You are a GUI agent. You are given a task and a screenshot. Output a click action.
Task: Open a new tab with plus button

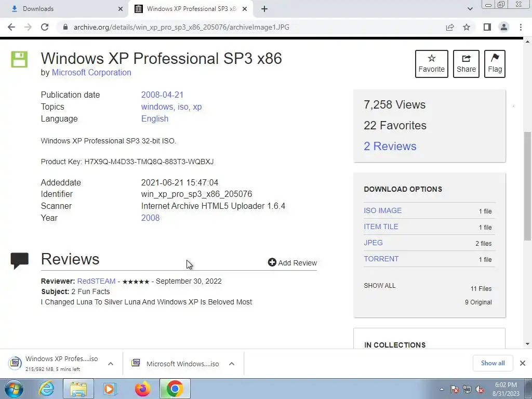[x=264, y=9]
